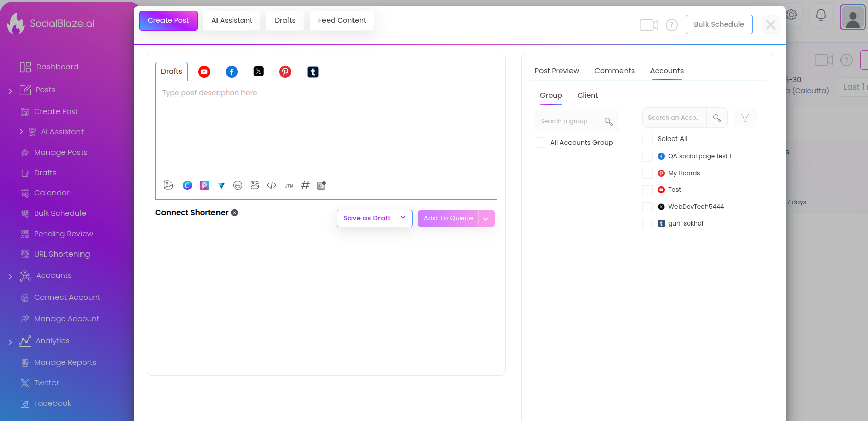The image size is (868, 421).
Task: Click the Create Post button at top
Action: click(x=168, y=20)
